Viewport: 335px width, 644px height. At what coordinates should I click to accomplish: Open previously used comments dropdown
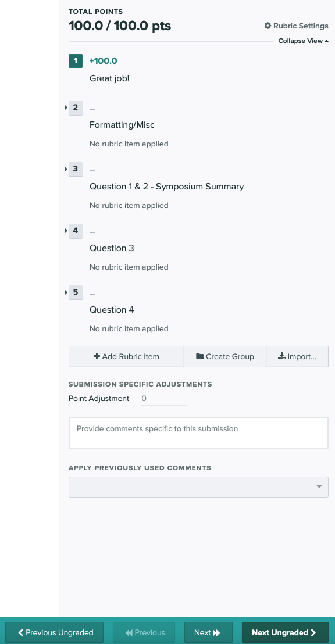pos(198,487)
